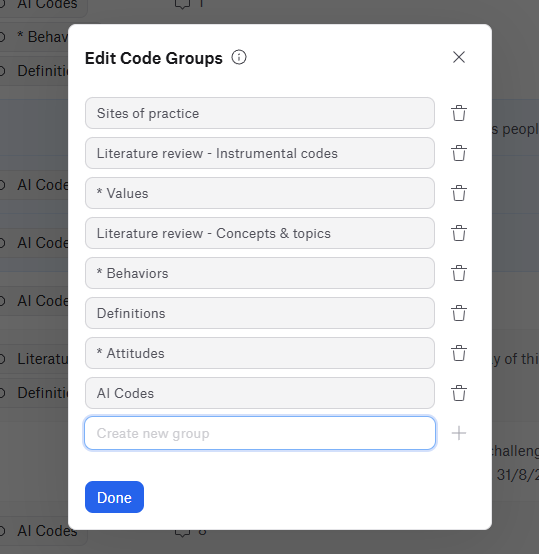539x554 pixels.
Task: Click the Done button
Action: point(114,497)
